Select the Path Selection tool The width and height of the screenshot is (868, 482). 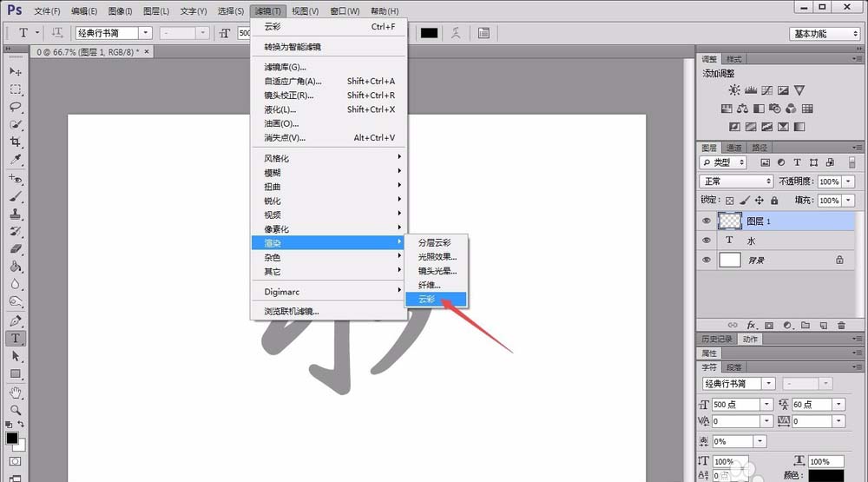(x=16, y=356)
